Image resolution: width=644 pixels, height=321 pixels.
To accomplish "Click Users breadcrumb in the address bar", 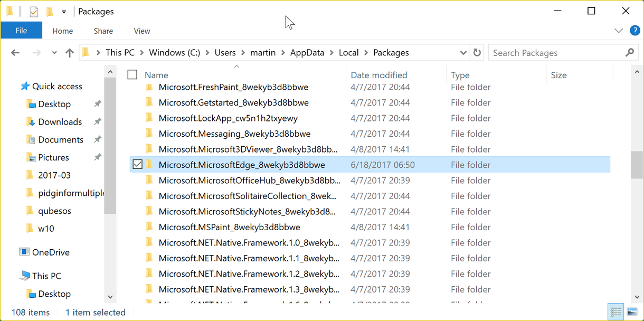I will click(x=225, y=53).
